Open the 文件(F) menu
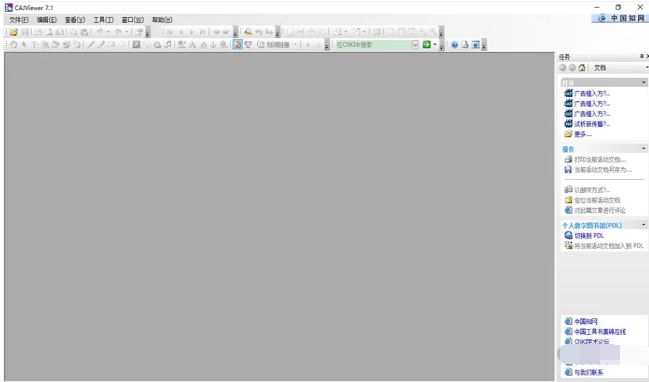This screenshot has width=649, height=382. [19, 20]
